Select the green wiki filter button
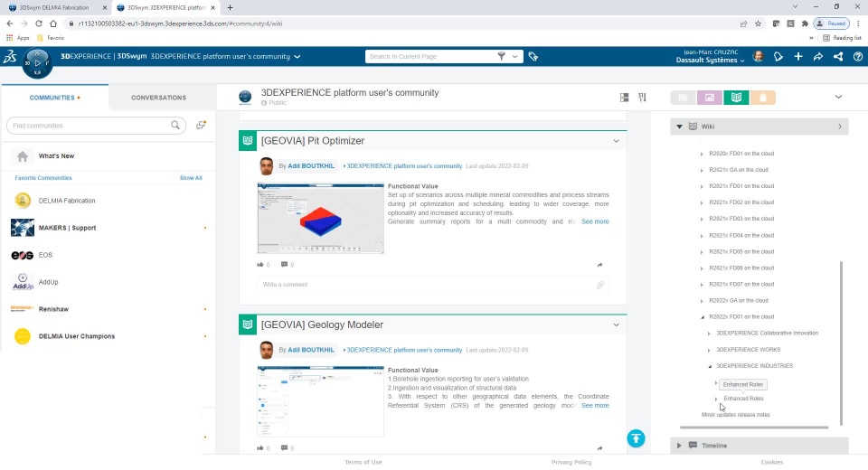Viewport: 868px width, 470px height. point(736,98)
